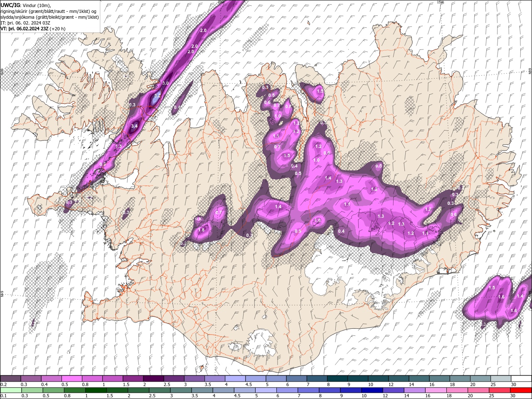Click the '1.8' precipitation value on the map
532x399 pixels.
pyautogui.click(x=202, y=230)
